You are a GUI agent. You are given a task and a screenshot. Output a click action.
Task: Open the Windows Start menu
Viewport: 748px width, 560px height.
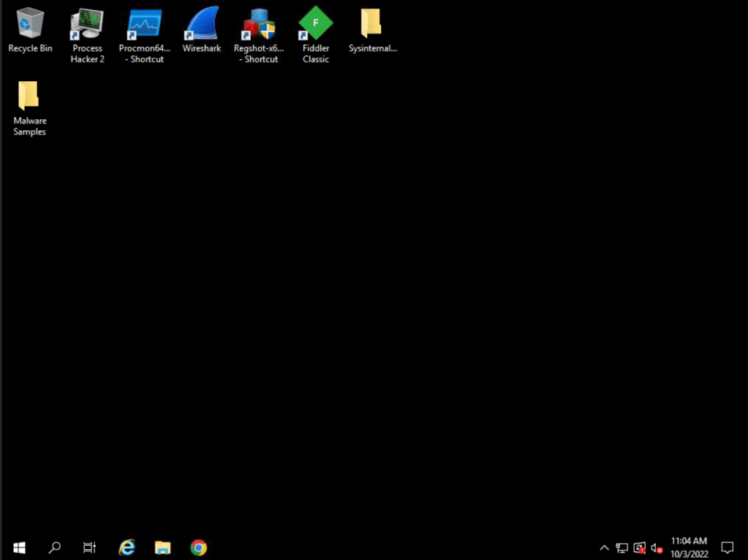point(19,547)
